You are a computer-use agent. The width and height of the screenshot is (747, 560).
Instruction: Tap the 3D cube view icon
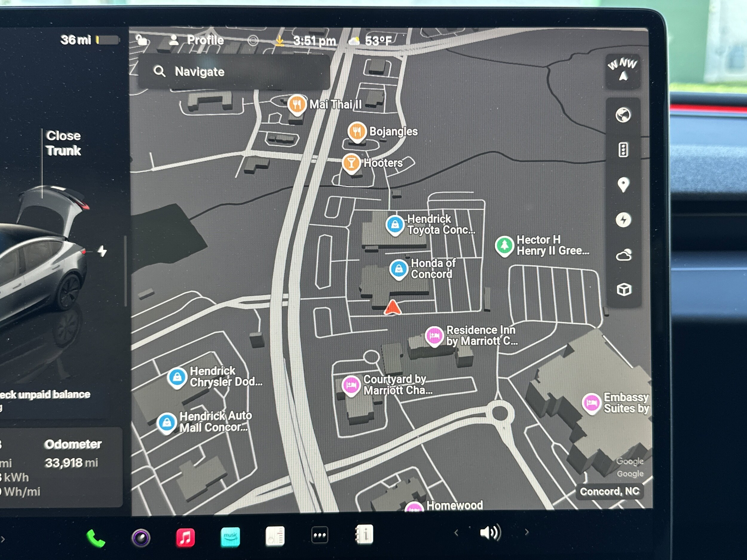pos(624,290)
